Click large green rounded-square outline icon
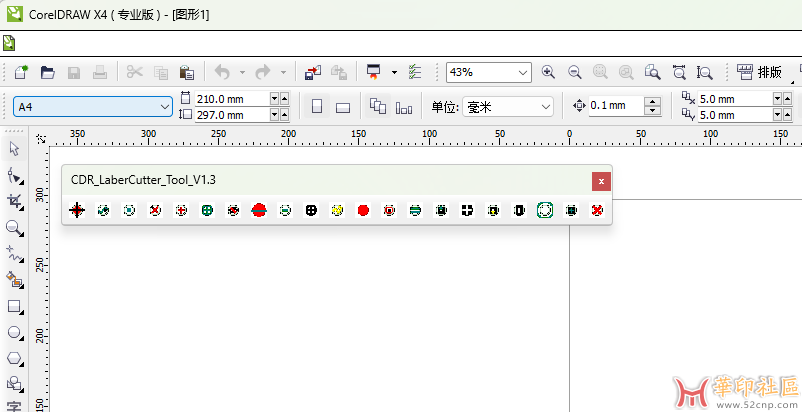 (x=545, y=210)
